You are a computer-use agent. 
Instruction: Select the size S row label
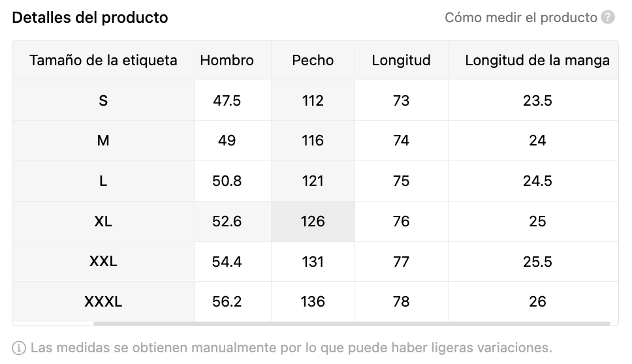click(x=103, y=100)
